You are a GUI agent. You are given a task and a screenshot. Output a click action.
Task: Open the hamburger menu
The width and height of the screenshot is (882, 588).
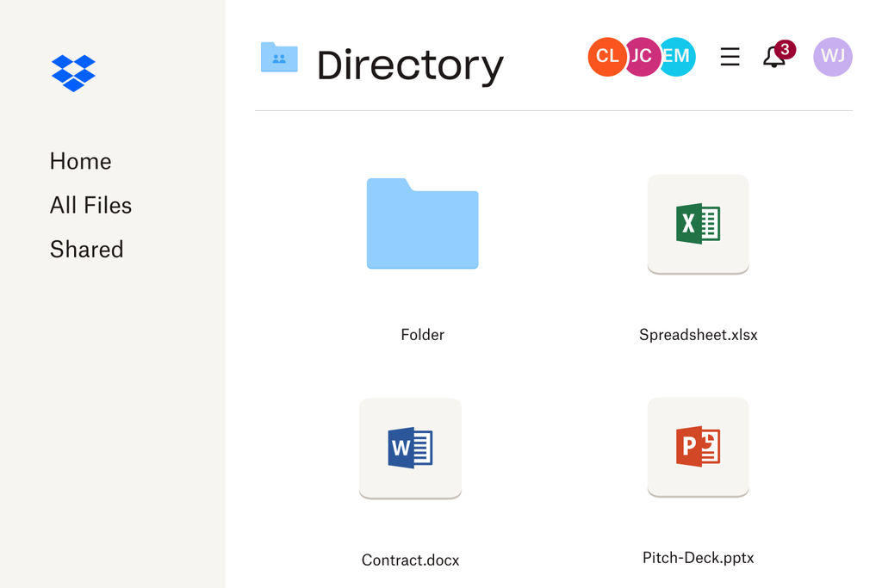pyautogui.click(x=730, y=56)
